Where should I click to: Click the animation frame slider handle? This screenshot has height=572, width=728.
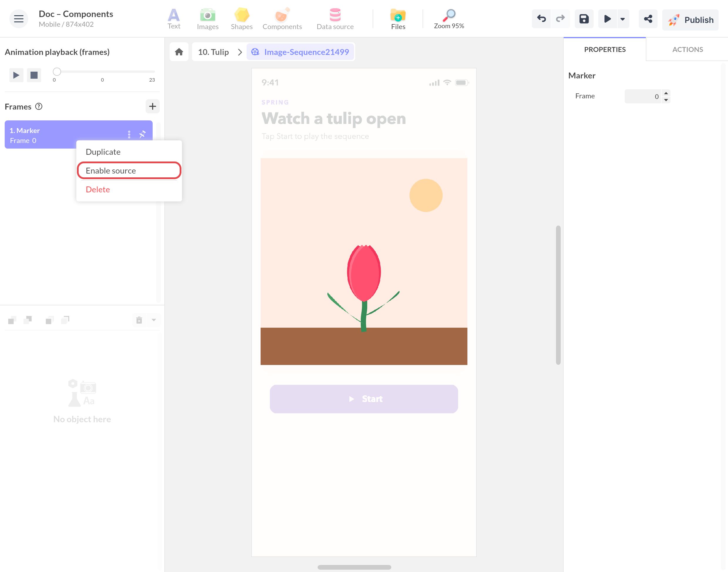[x=57, y=71]
